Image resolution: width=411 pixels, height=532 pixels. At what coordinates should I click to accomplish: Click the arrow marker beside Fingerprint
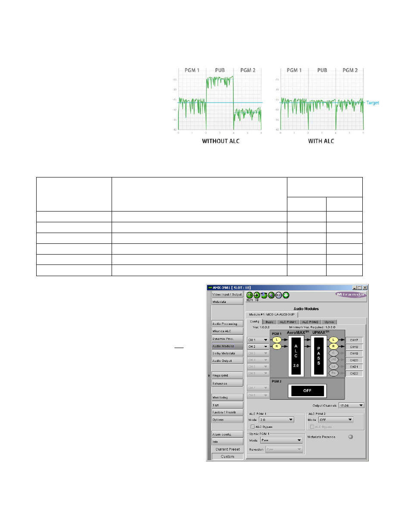pyautogui.click(x=209, y=376)
